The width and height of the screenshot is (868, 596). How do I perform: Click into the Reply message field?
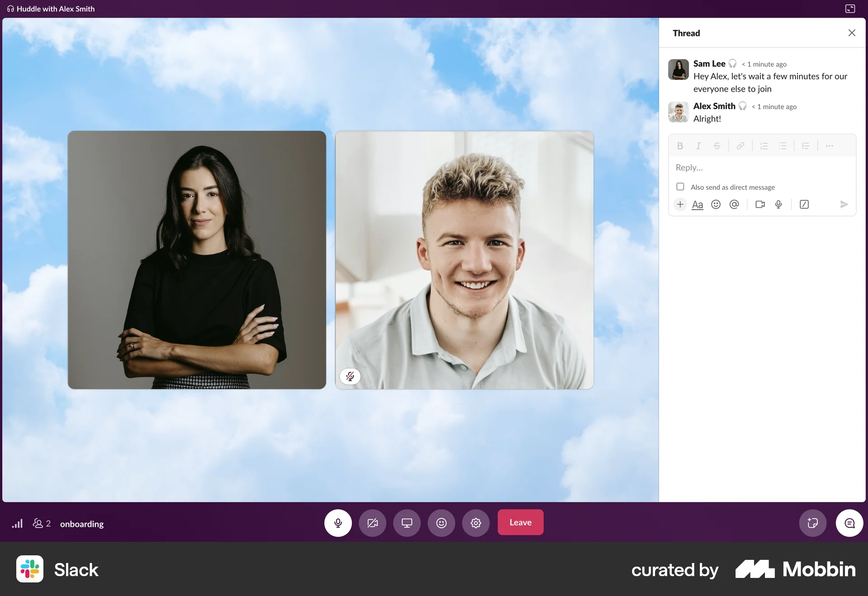(746, 167)
